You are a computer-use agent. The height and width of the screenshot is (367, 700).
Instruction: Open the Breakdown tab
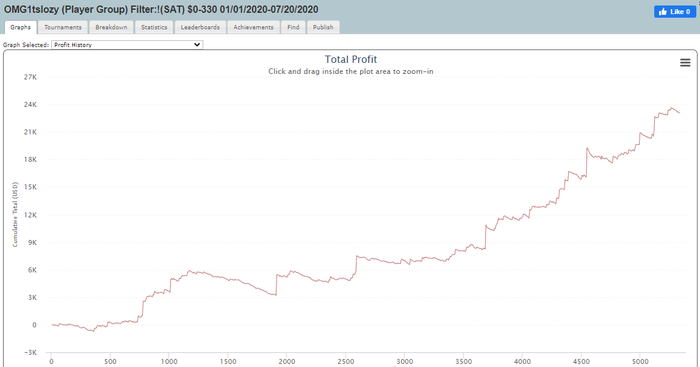pos(111,27)
